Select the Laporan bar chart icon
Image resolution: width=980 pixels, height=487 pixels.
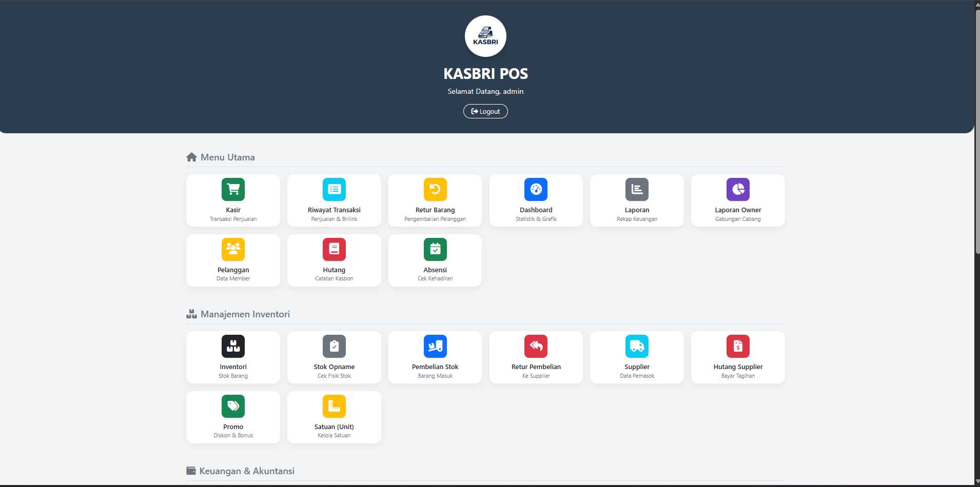[637, 190]
